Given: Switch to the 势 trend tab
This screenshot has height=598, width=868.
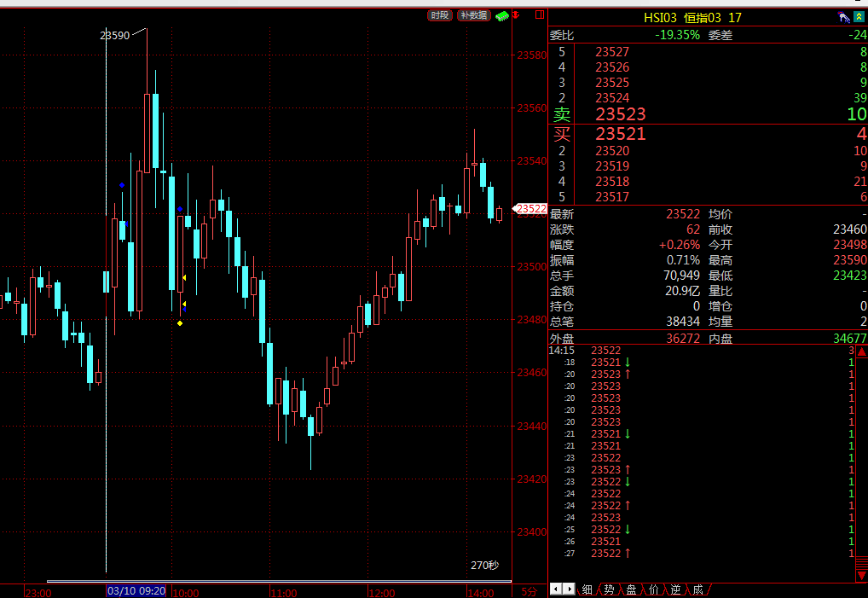Looking at the screenshot, I should click(609, 589).
